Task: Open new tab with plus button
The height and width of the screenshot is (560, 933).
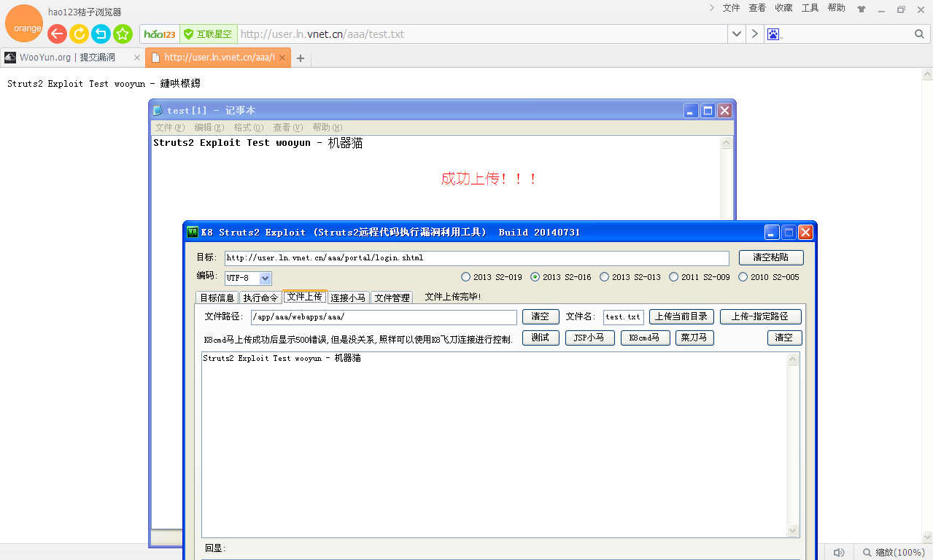Action: tap(301, 58)
